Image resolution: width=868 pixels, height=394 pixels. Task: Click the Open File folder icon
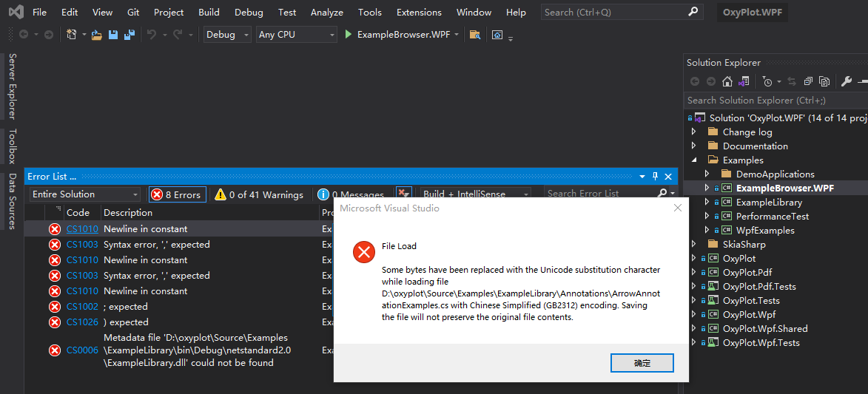(97, 35)
